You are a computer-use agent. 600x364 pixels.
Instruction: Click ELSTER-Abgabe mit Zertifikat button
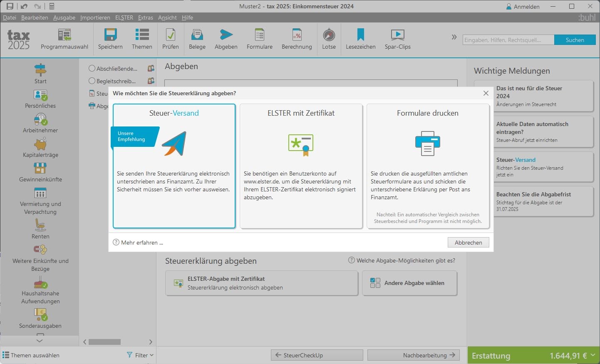point(262,283)
